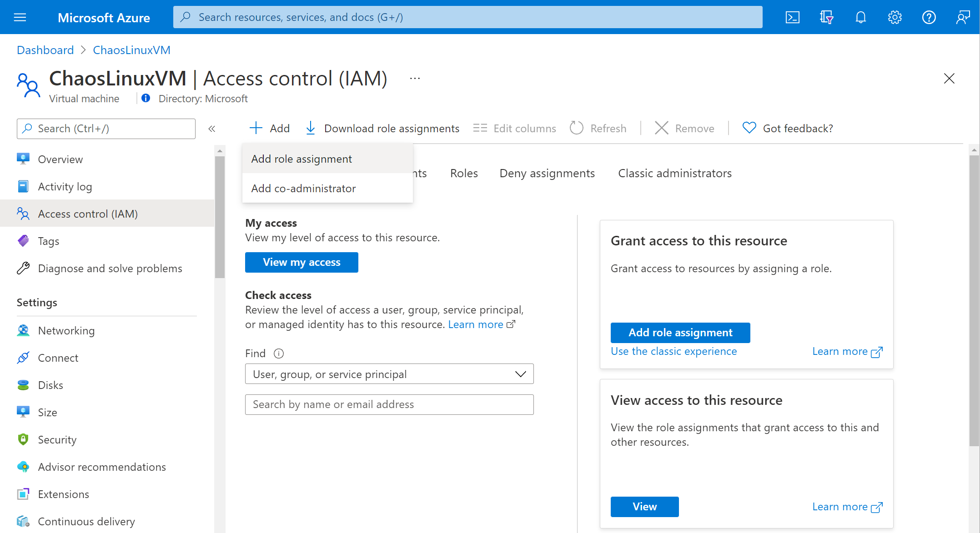
Task: Search by name or email address field
Action: tap(390, 403)
